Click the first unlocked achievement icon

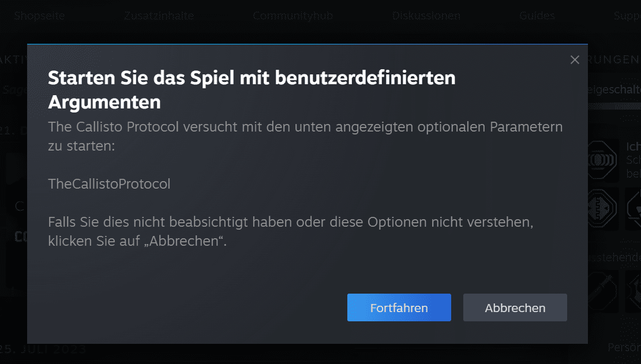[x=603, y=160]
